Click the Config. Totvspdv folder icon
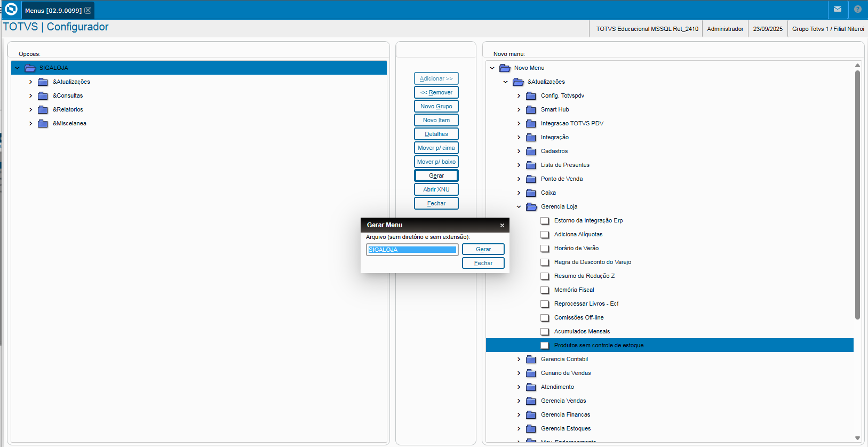This screenshot has width=868, height=447. tap(531, 96)
